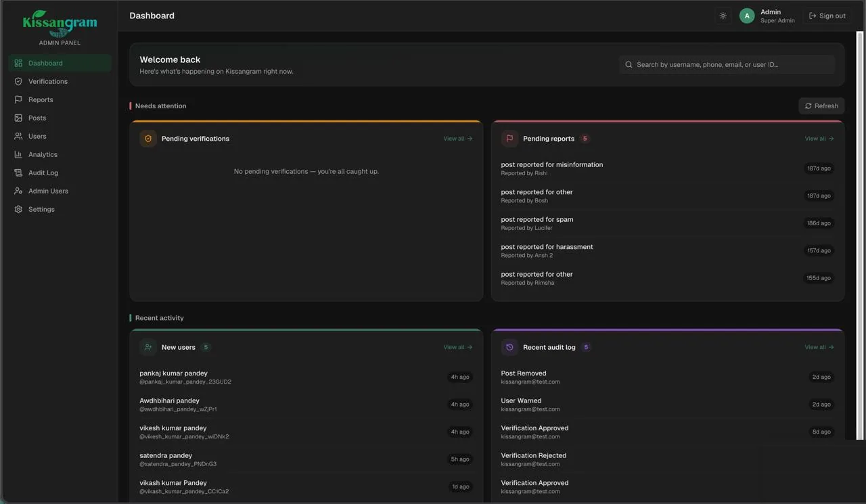
Task: Click the Admin Users icon in sidebar
Action: pyautogui.click(x=18, y=191)
